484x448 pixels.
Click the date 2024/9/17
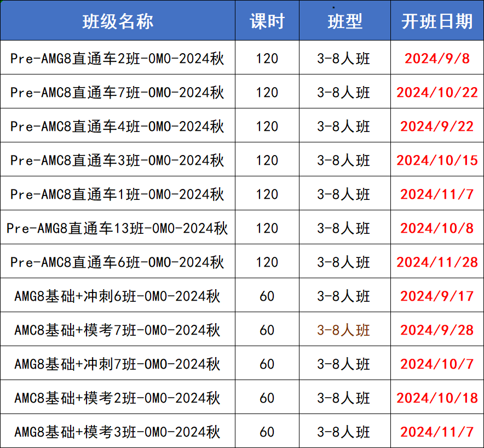pos(437,296)
